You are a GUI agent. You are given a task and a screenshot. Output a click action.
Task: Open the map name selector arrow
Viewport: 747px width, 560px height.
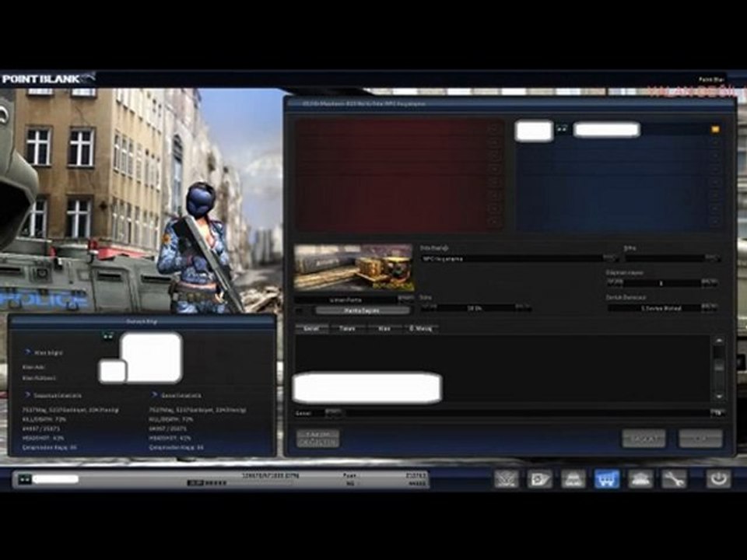pyautogui.click(x=406, y=299)
